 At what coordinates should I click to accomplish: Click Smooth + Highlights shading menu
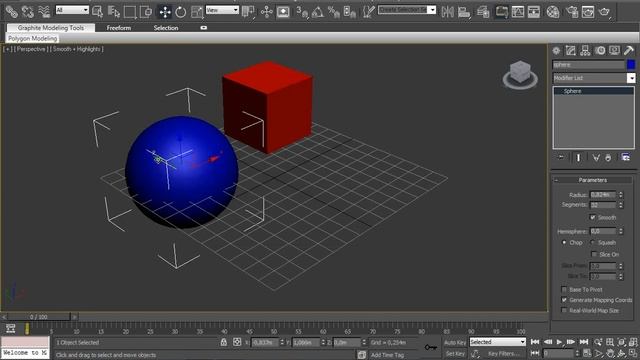click(76, 49)
